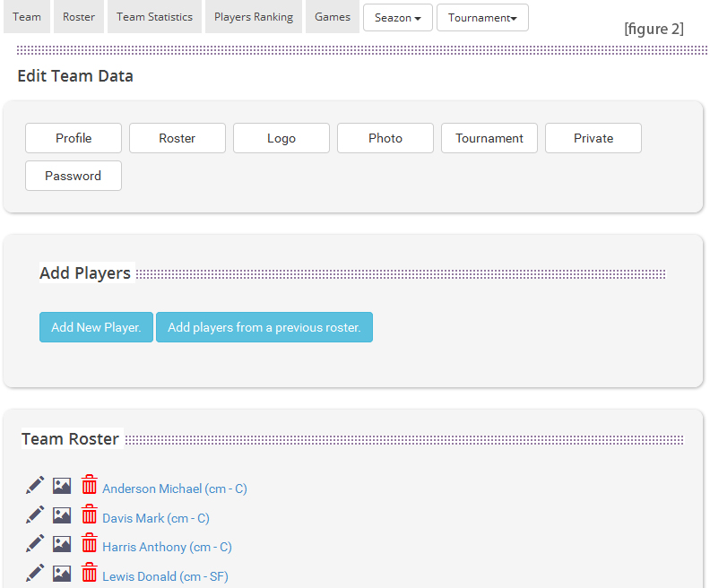Open the Lewis Donald player link

point(165,576)
